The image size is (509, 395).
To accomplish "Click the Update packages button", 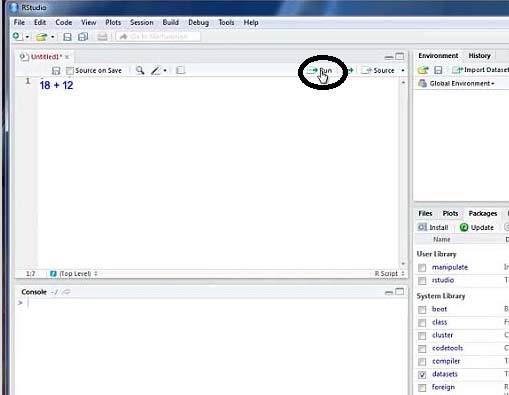I will (x=477, y=227).
